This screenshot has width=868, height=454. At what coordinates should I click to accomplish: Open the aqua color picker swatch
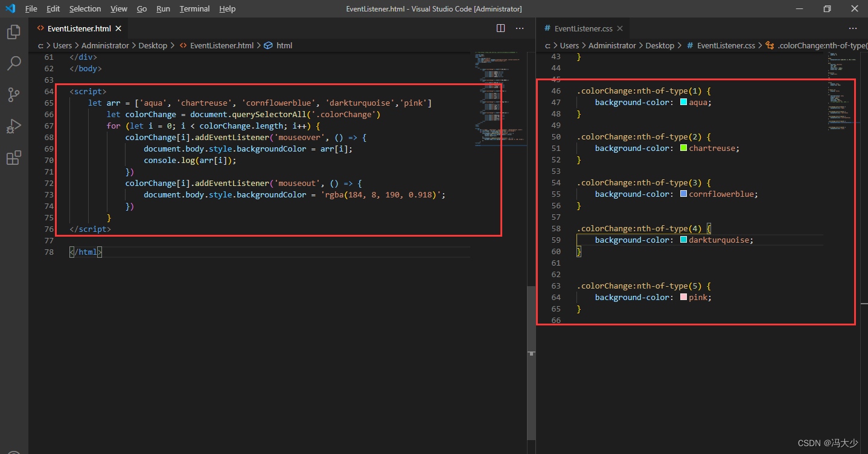683,102
